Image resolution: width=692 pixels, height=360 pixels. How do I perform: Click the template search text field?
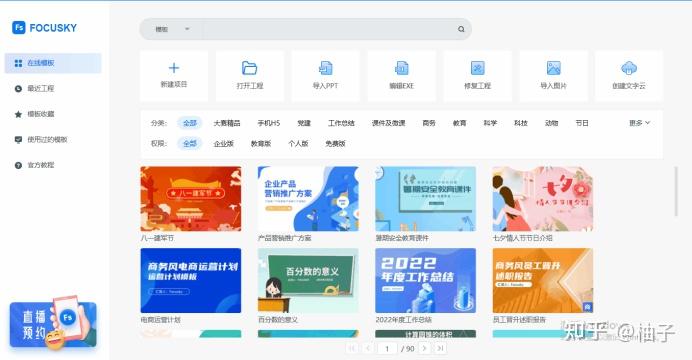click(329, 29)
